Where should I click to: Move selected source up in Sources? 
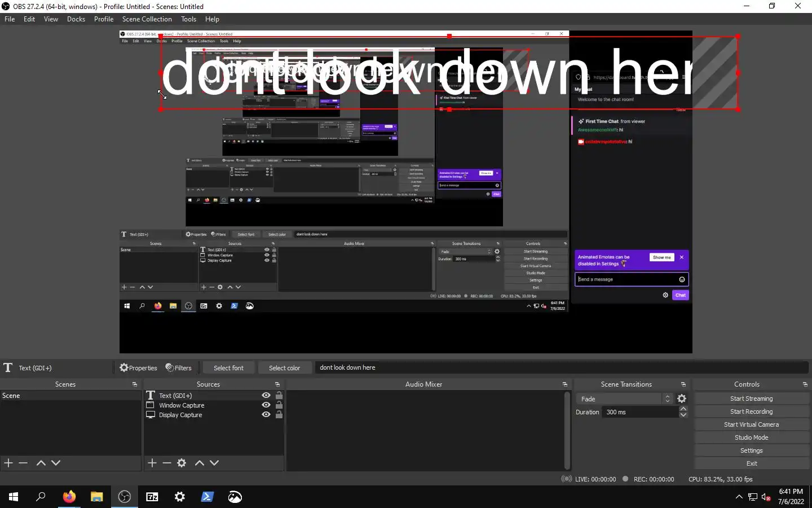(x=199, y=463)
